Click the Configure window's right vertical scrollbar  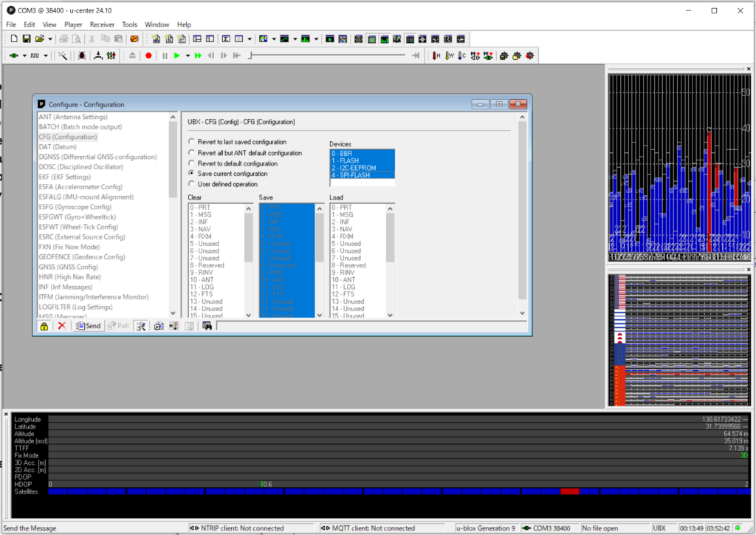tap(522, 215)
